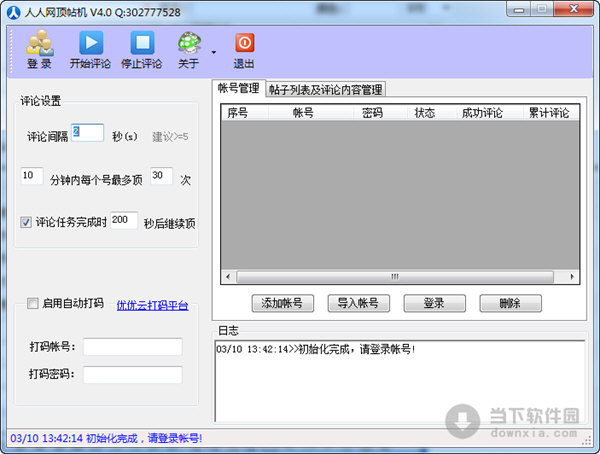Viewport: 600px width, 454px height.
Task: Focus the 打码密码 input field
Action: 132,375
